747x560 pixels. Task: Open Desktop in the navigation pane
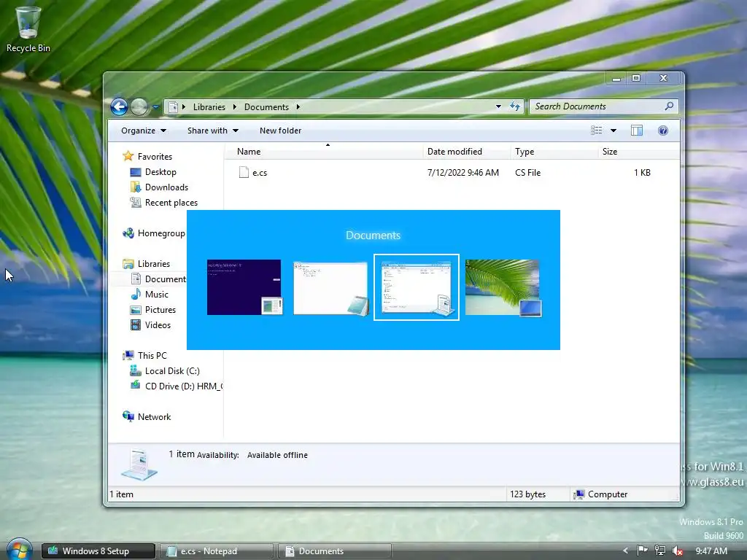(x=160, y=172)
